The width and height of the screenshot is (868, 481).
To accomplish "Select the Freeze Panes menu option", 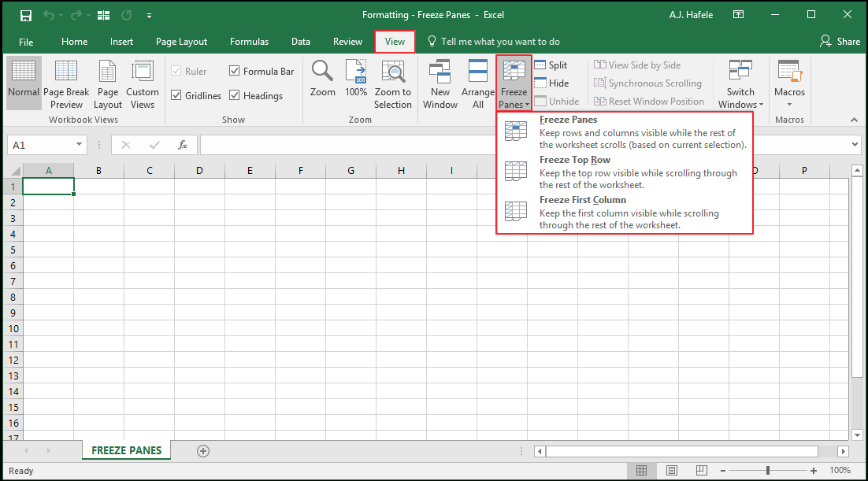I will coord(625,131).
